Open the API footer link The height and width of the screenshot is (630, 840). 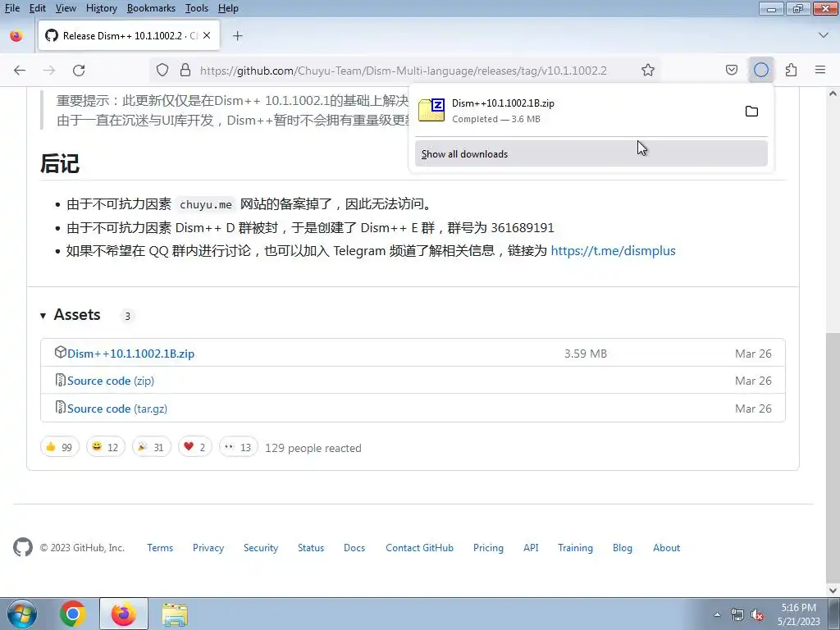pyautogui.click(x=531, y=548)
